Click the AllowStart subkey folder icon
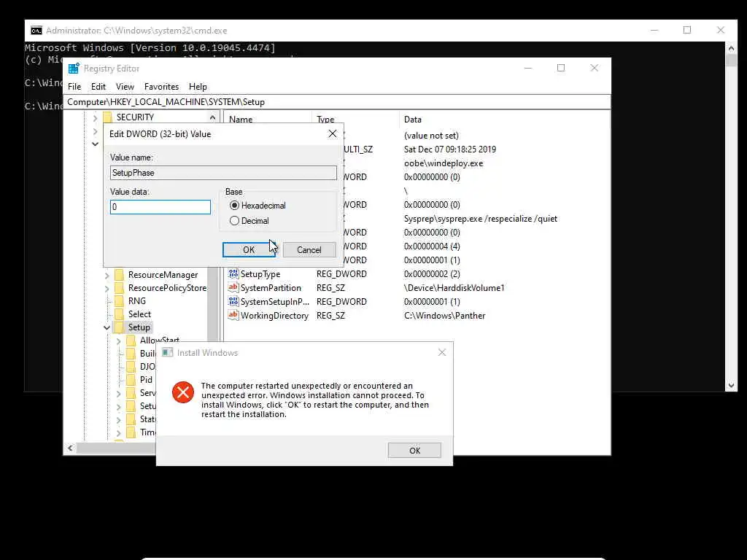Image resolution: width=747 pixels, height=560 pixels. 131,341
